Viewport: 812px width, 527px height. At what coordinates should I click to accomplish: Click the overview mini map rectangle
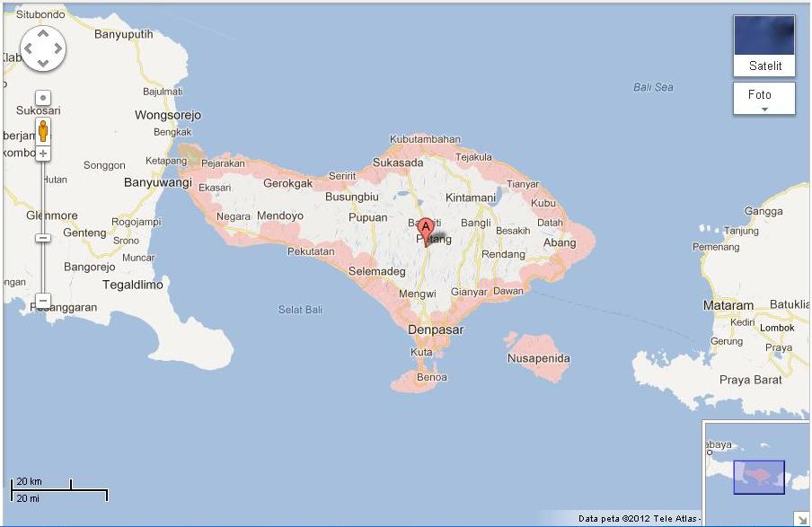[x=759, y=477]
